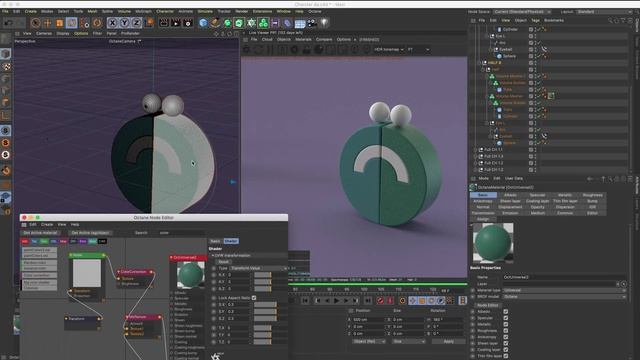
Task: Click the Render View clapperboard icon
Action: point(164,23)
